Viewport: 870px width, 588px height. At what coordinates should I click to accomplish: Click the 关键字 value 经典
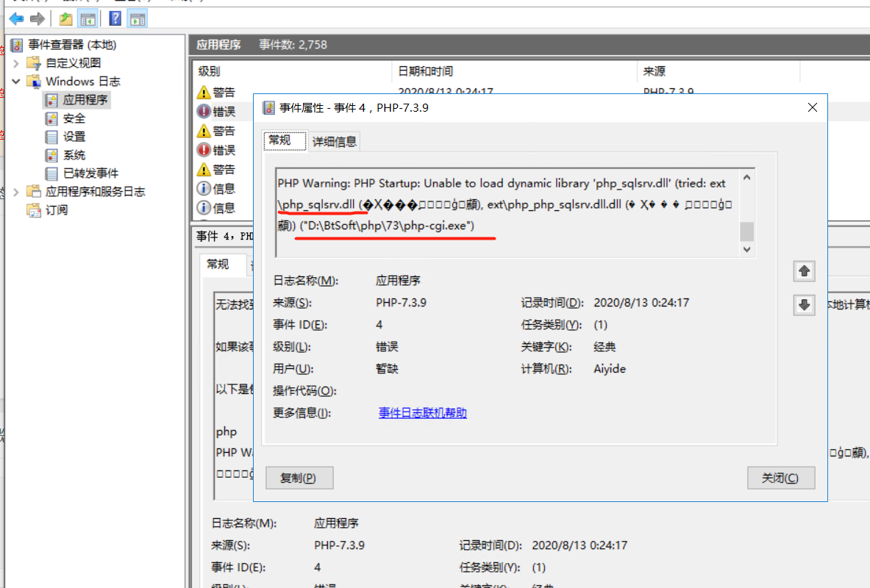[x=605, y=347]
